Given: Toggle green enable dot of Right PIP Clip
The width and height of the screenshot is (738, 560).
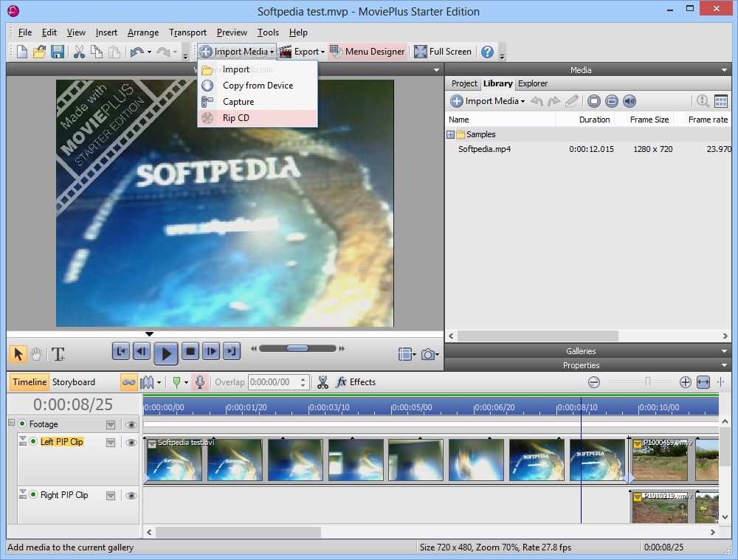Looking at the screenshot, I should [33, 494].
